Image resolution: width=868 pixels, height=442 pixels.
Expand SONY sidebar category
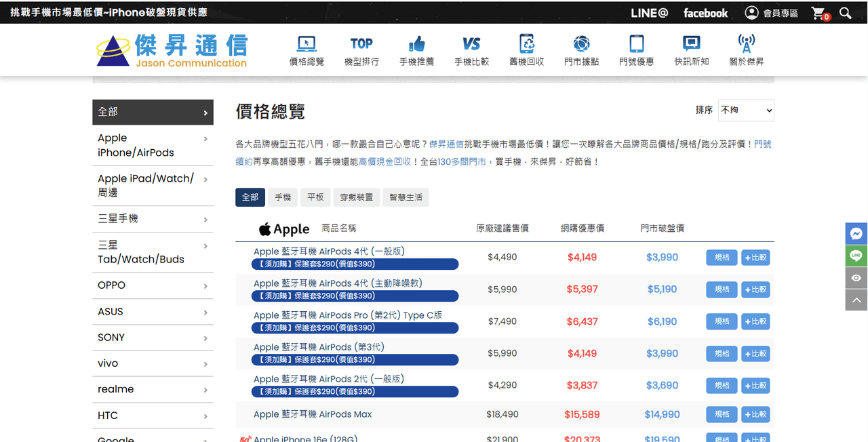tap(153, 338)
